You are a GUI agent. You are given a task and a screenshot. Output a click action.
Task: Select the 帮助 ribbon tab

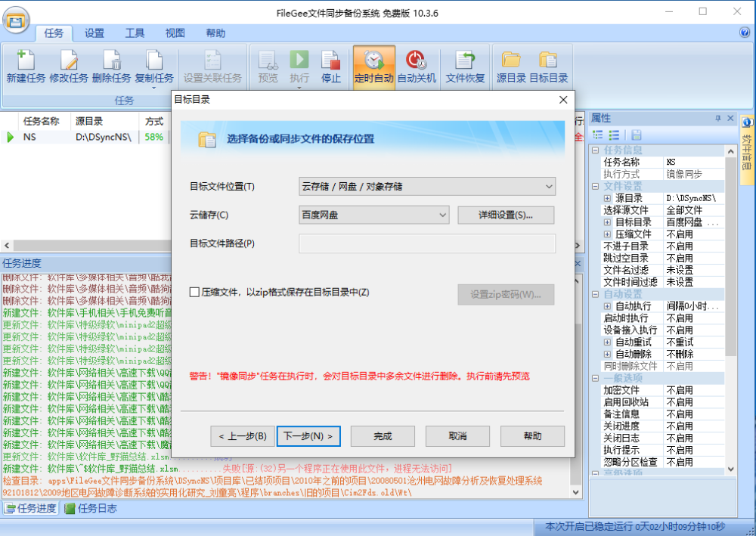click(x=215, y=33)
